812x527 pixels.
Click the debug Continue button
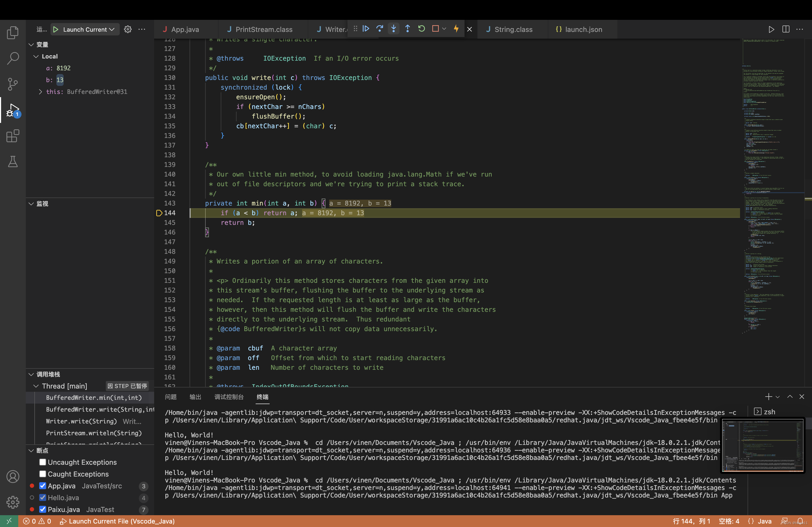click(366, 29)
